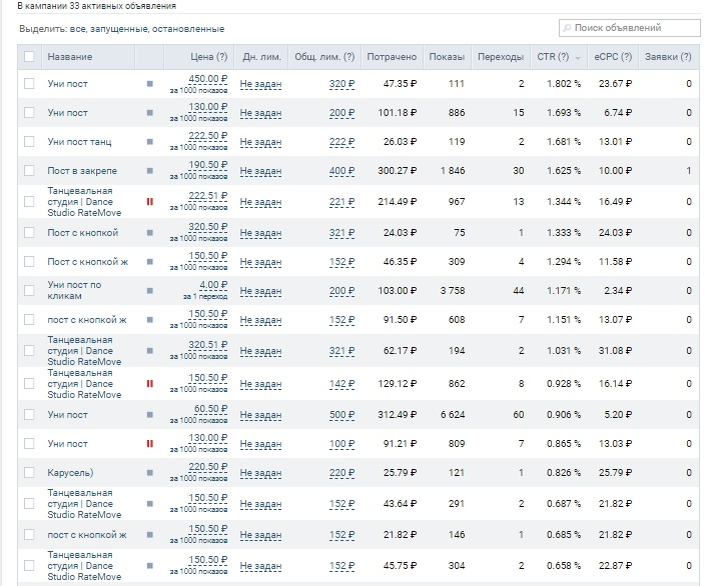
Task: Click status icon in Уни пост по кликам row
Action: point(150,291)
